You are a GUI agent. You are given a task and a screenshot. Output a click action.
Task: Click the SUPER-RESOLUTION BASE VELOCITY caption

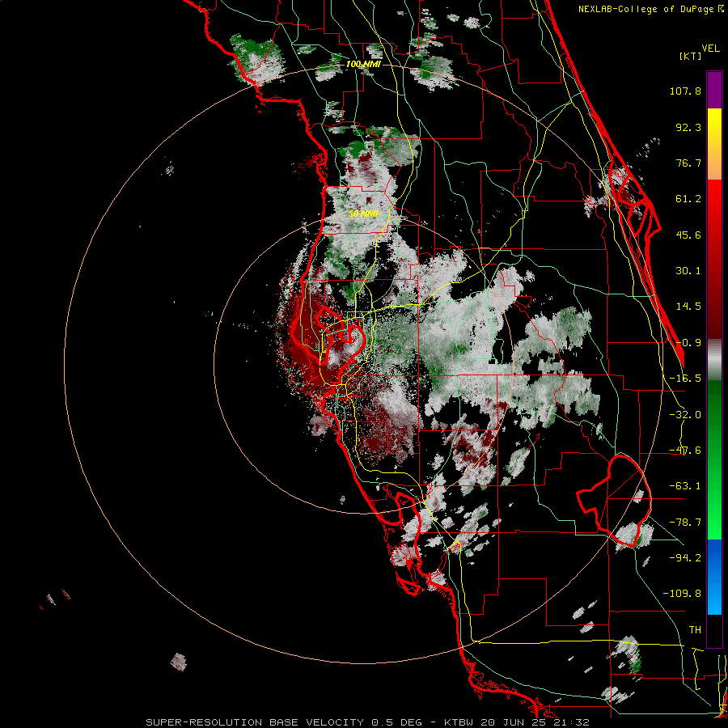coord(256,722)
